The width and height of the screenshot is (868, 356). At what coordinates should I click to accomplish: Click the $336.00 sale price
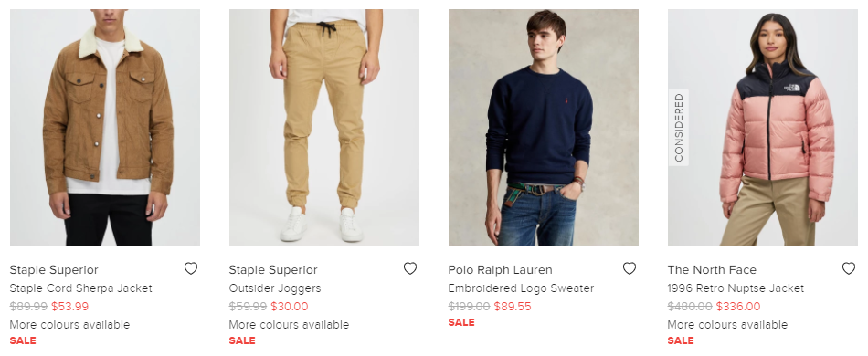click(738, 306)
